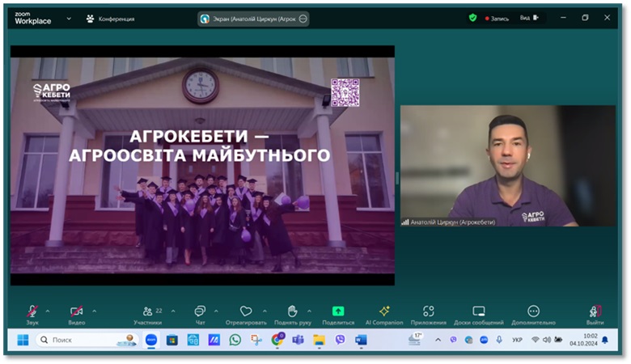
Task: Expand arrow next to Поднять руку
Action: (310, 311)
